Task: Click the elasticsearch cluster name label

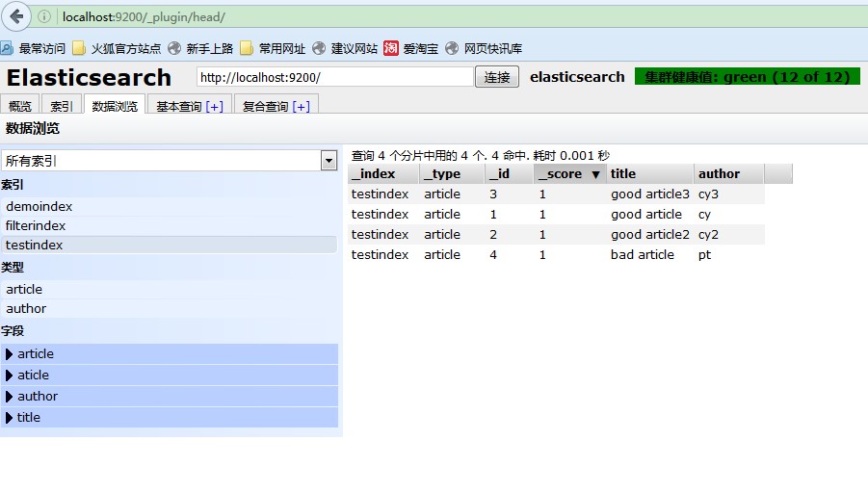Action: [577, 77]
